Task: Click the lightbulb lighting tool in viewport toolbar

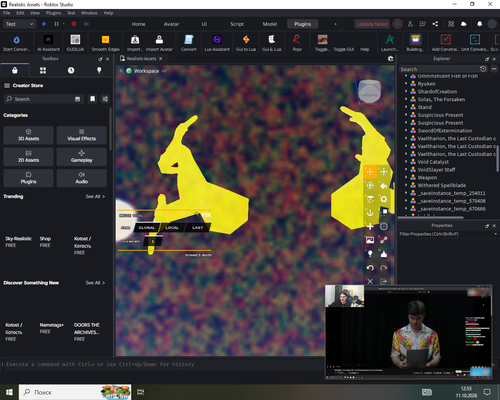Action: tap(370, 254)
